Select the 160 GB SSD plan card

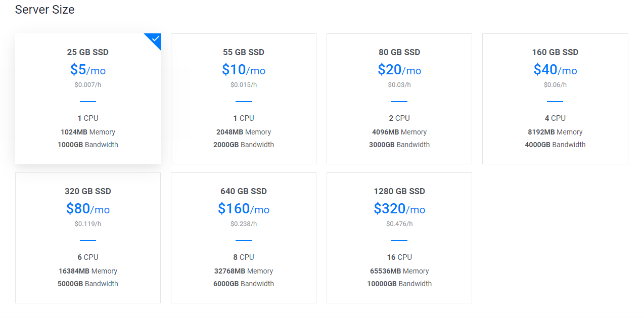click(555, 99)
